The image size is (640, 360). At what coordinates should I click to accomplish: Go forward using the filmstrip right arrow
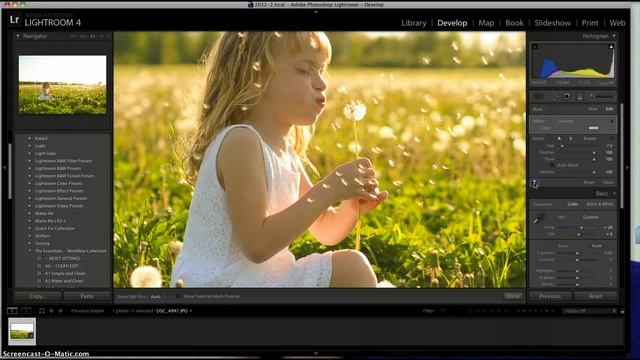pyautogui.click(x=60, y=311)
